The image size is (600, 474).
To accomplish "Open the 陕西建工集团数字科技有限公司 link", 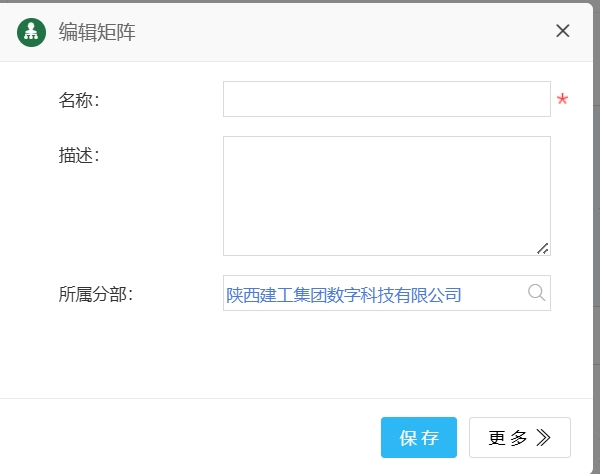I will click(x=344, y=294).
